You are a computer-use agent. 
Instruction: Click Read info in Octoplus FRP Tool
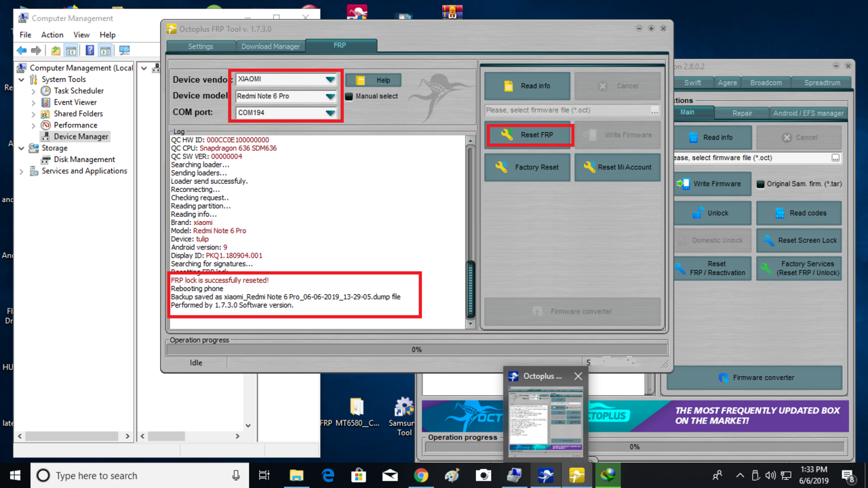[x=528, y=86]
